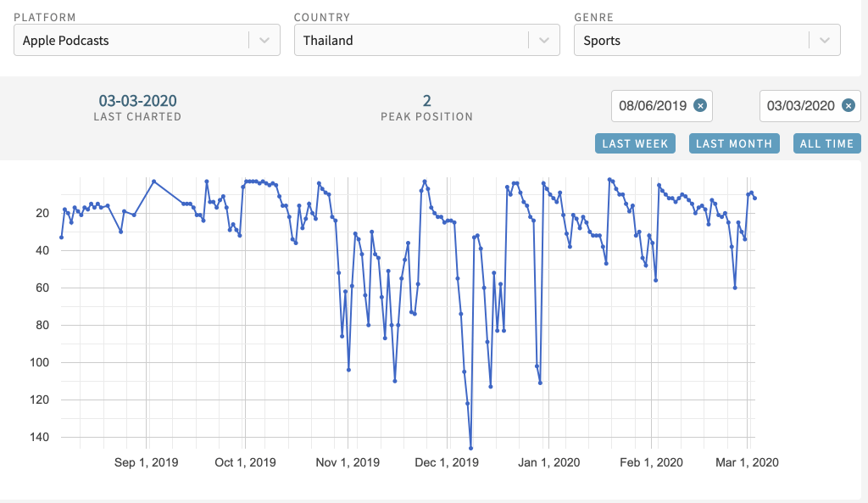
Task: Click the Jan 1, 2020 axis label
Action: pos(548,462)
